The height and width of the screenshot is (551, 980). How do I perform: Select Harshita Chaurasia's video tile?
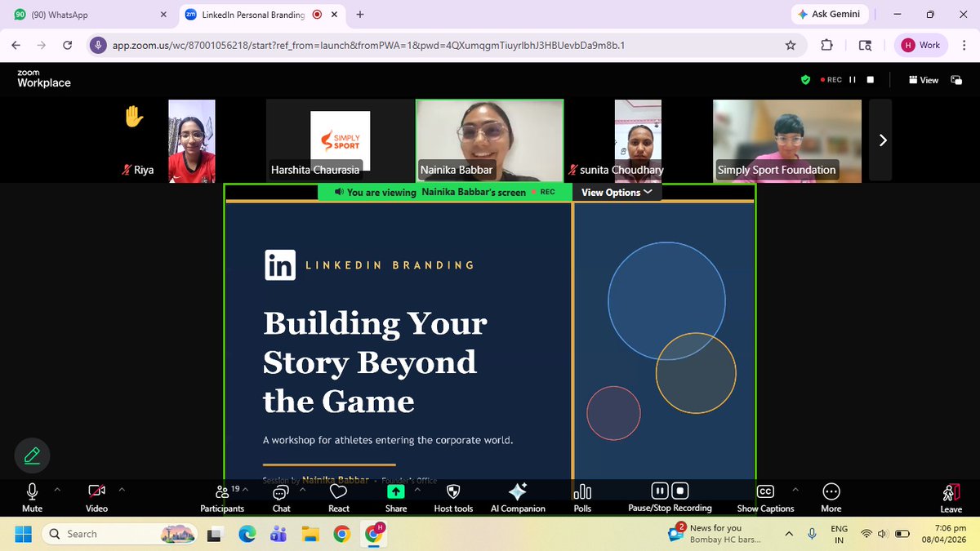coord(340,140)
